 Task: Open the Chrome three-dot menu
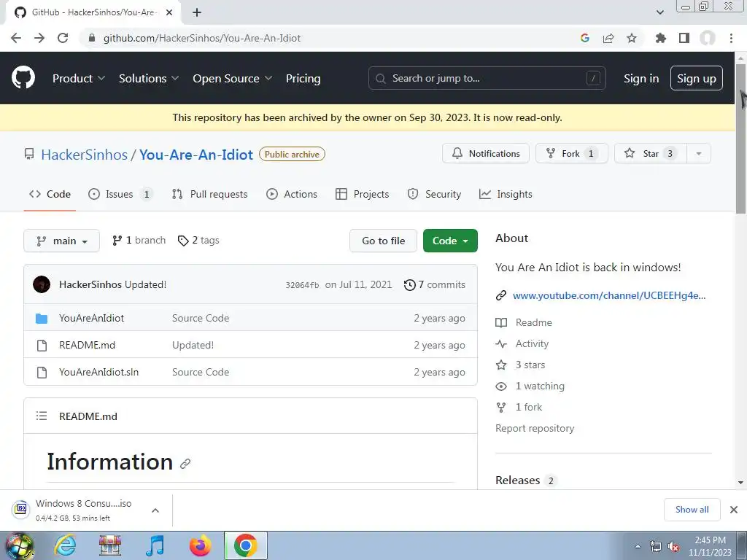click(731, 38)
